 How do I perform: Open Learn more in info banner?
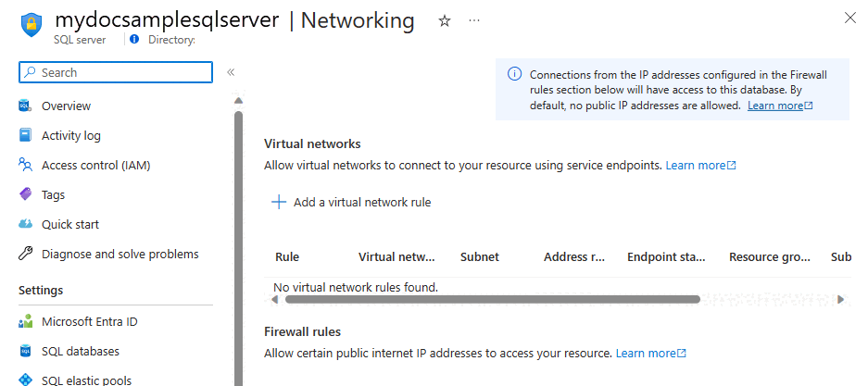[780, 106]
